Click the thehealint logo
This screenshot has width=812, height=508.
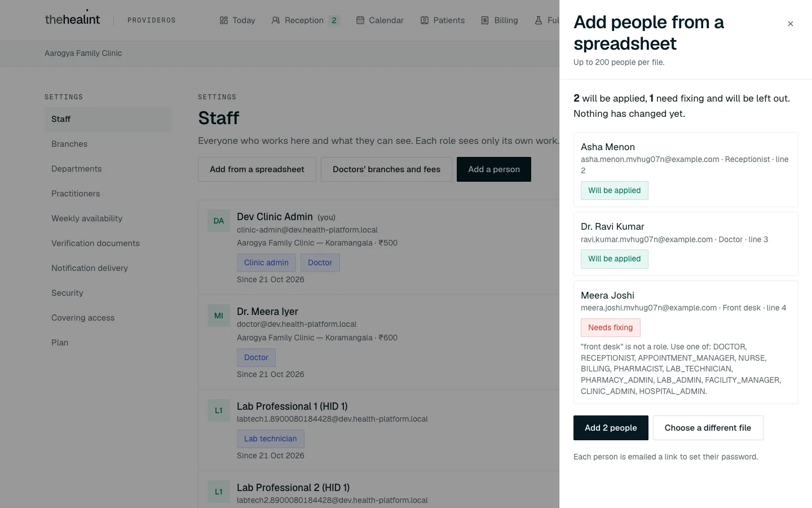[x=72, y=19]
